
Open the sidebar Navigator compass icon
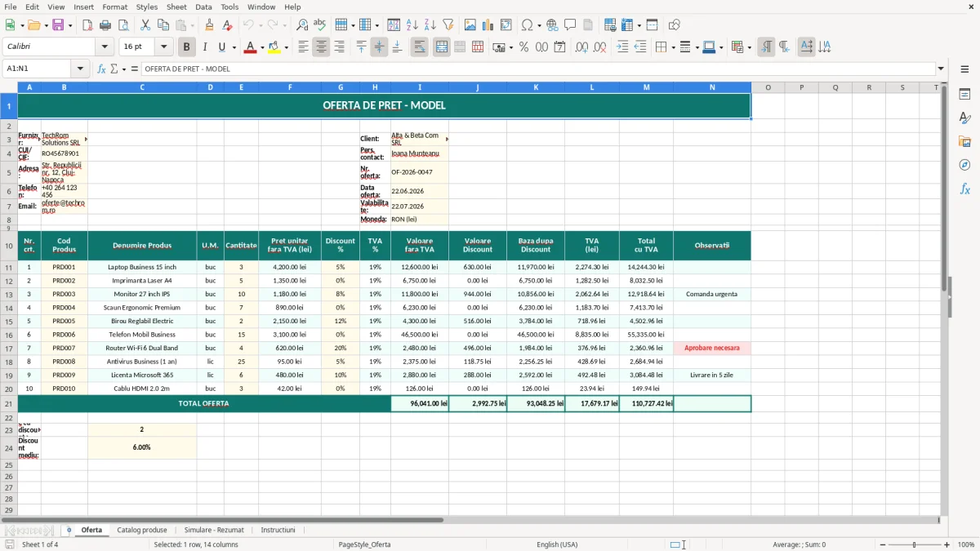click(x=964, y=165)
